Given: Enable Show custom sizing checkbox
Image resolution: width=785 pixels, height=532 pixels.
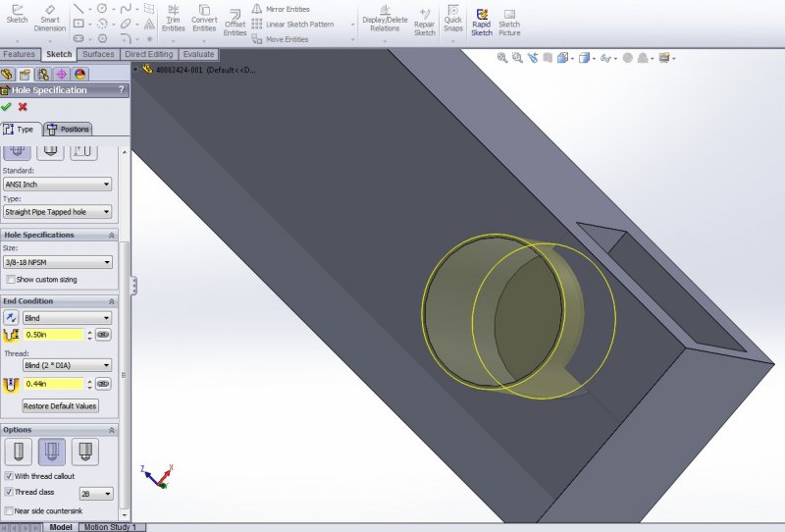Looking at the screenshot, I should pos(10,280).
